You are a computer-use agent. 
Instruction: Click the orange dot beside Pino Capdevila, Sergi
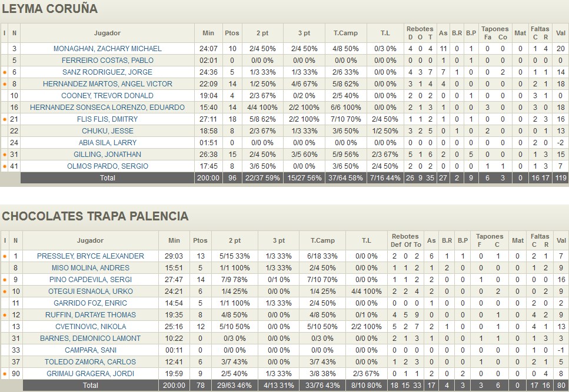pyautogui.click(x=5, y=280)
